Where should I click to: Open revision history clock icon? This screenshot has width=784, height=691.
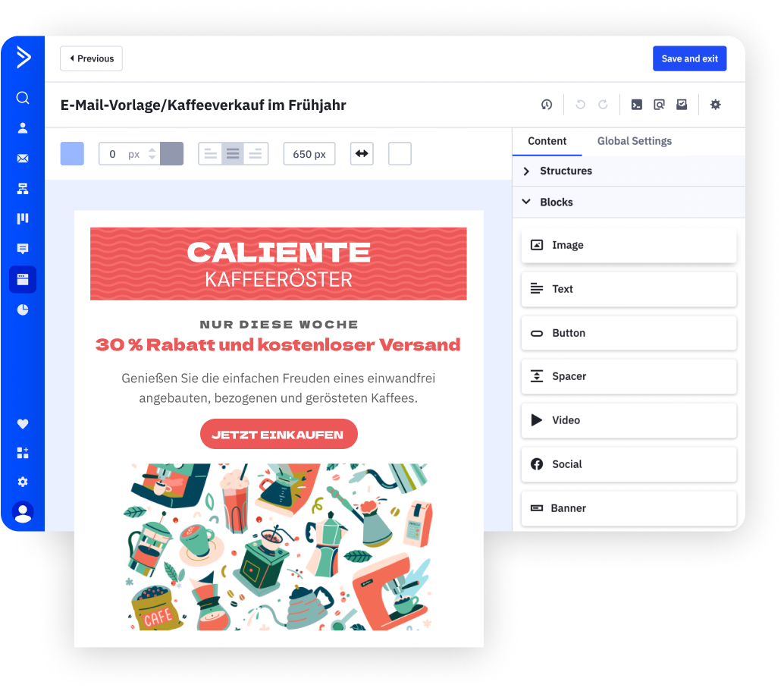[547, 105]
